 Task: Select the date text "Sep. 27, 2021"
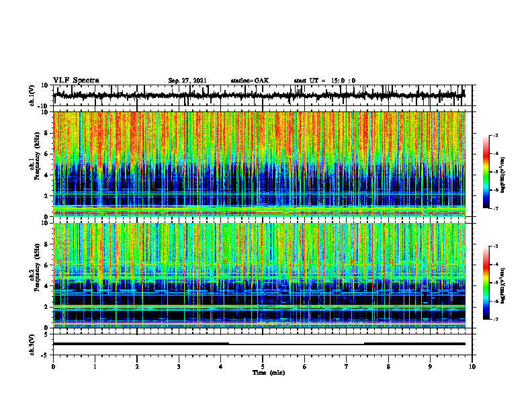187,81
